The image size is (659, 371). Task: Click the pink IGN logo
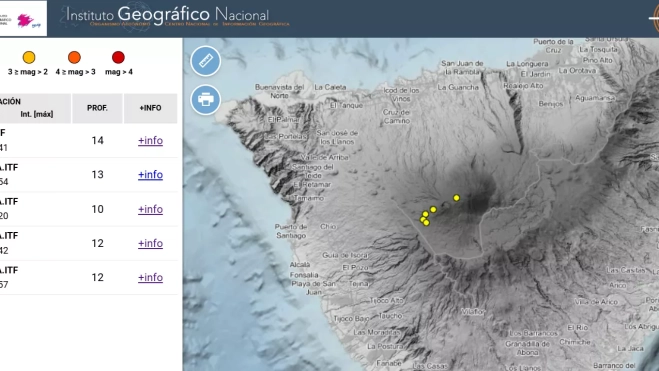coord(26,20)
